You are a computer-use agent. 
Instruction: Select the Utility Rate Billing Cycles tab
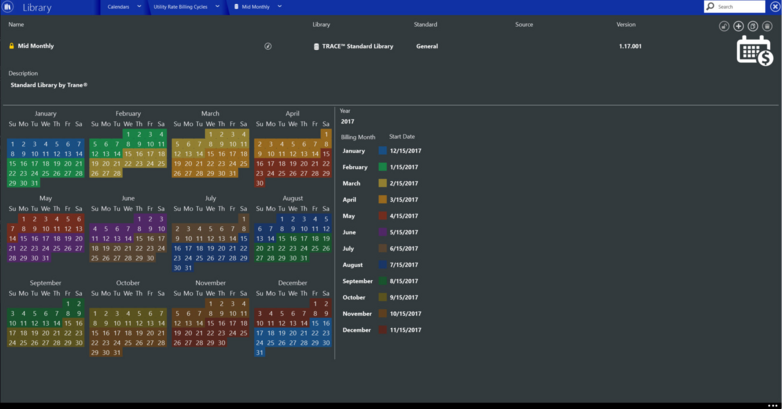click(x=181, y=7)
